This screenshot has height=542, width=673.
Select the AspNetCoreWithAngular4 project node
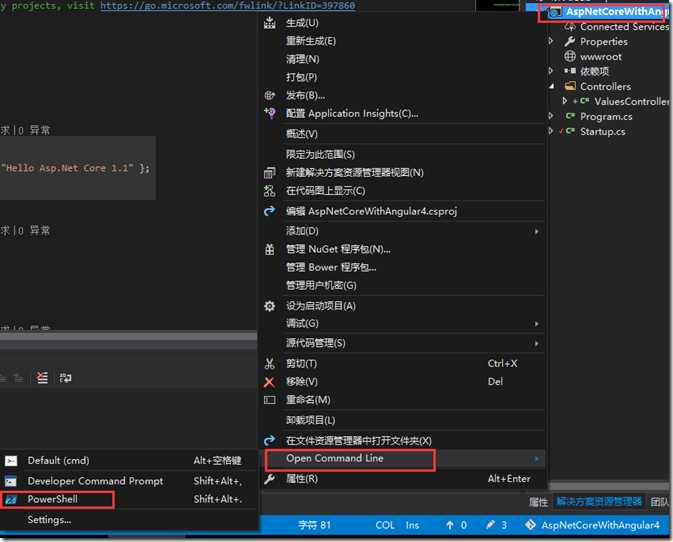[614, 12]
